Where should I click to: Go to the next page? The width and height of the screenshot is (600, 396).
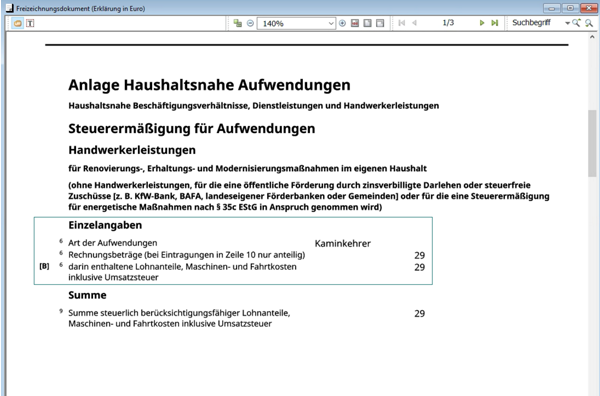point(482,23)
